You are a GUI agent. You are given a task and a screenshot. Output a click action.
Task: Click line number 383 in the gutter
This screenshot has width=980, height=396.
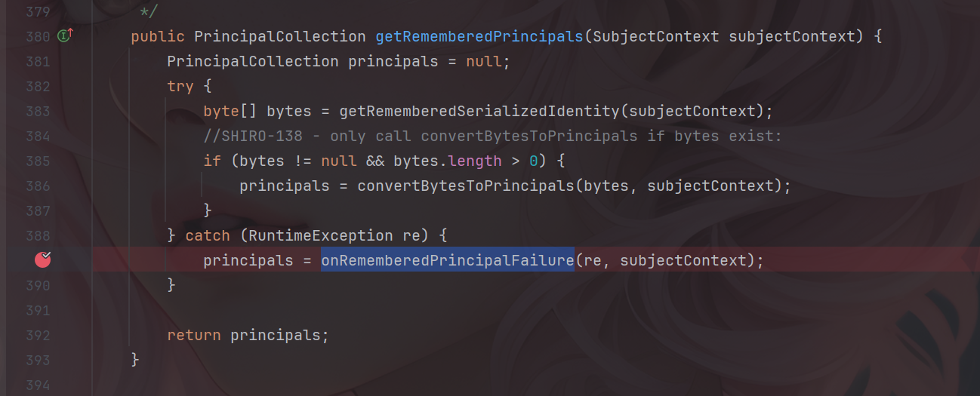(37, 111)
